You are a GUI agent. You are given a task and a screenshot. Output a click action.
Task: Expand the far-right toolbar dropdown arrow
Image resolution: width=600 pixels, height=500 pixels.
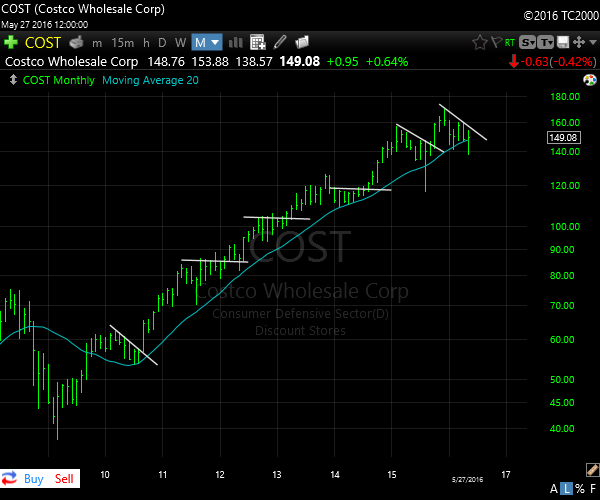click(593, 42)
